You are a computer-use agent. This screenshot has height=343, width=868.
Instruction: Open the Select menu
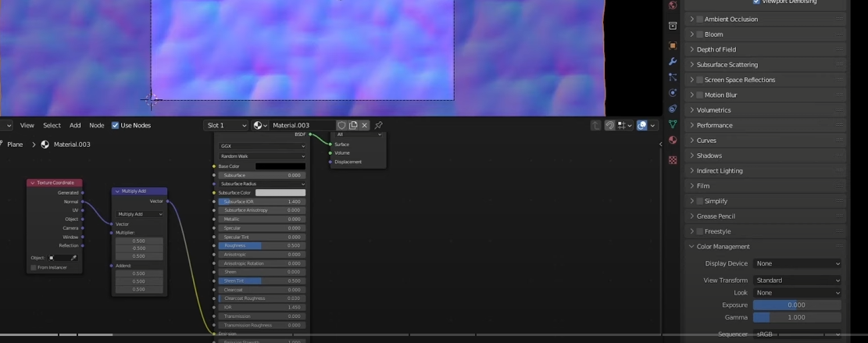coord(52,126)
